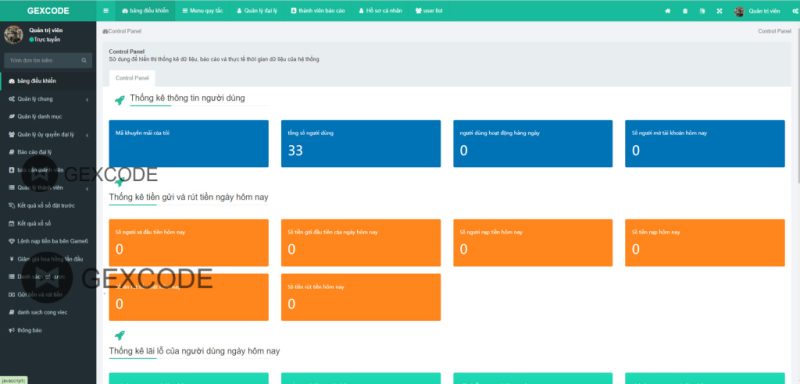Open Quản lý đại lý top menu
The width and height of the screenshot is (800, 384).
(257, 11)
